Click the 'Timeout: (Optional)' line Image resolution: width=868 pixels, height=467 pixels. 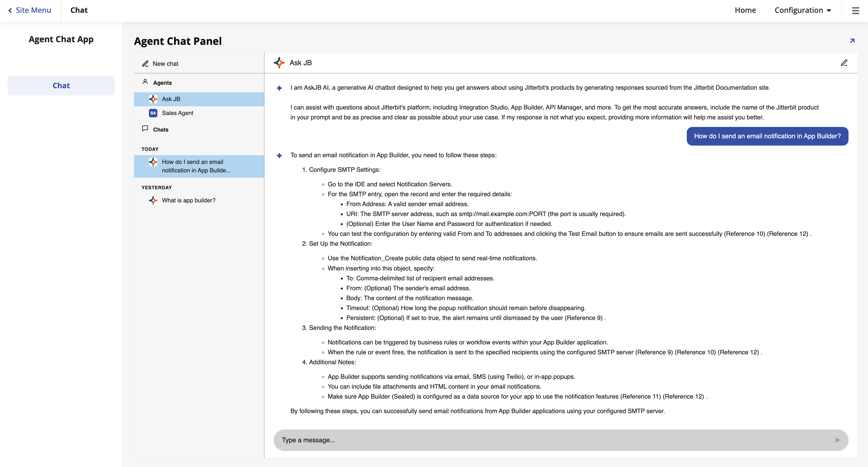point(466,308)
